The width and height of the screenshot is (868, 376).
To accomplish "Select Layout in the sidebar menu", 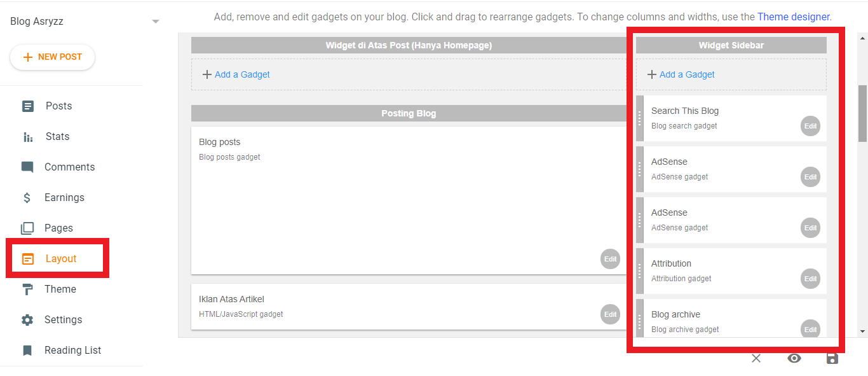I will [x=60, y=259].
